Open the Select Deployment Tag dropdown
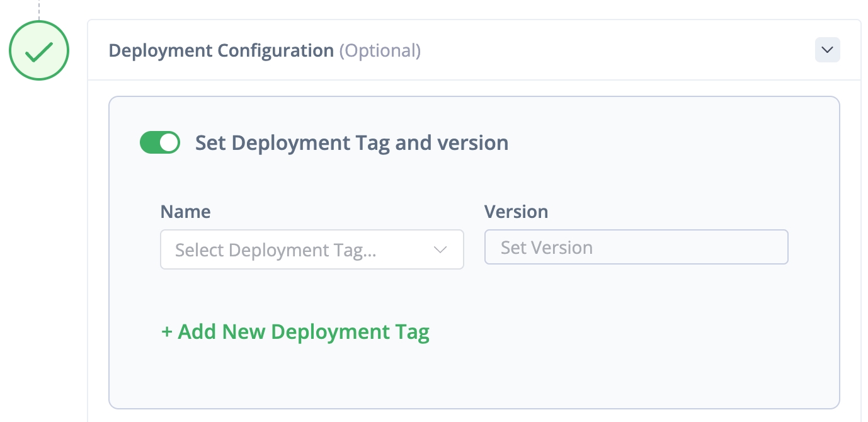The image size is (868, 422). click(312, 250)
